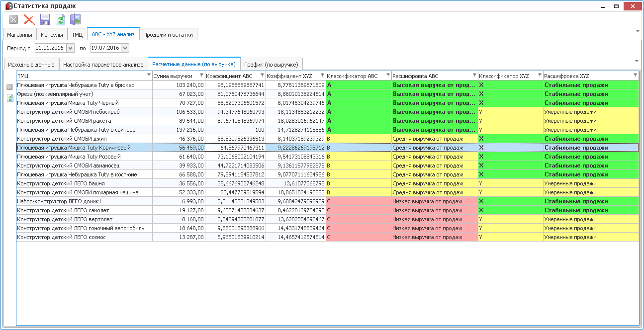Select row Плюшевая игрушка Мишка Tuty Черный
Image resolution: width=644 pixels, height=330 pixels.
327,103
